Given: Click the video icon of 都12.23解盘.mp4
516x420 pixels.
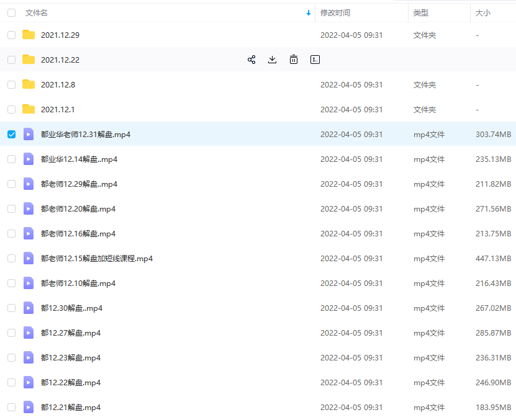Looking at the screenshot, I should click(28, 357).
